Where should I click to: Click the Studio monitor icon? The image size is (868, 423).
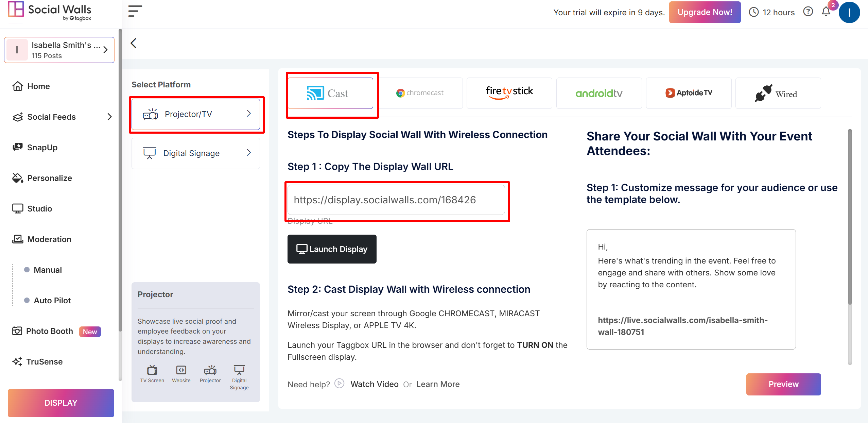tap(18, 208)
